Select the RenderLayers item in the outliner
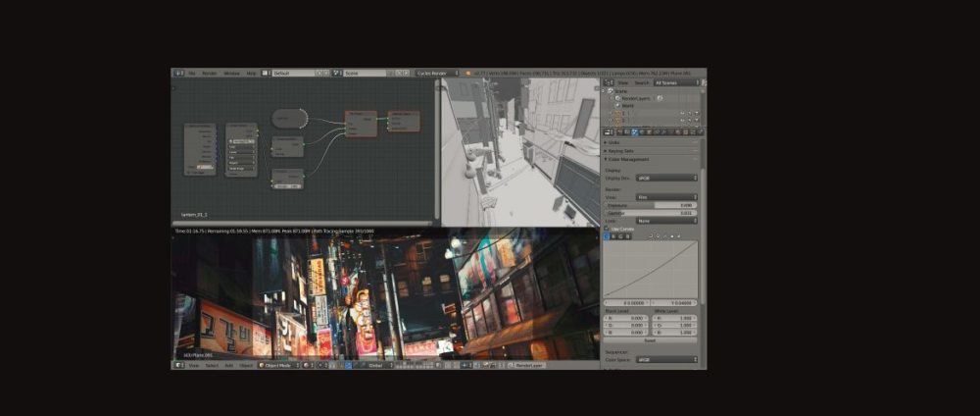Image resolution: width=980 pixels, height=416 pixels. (636, 98)
